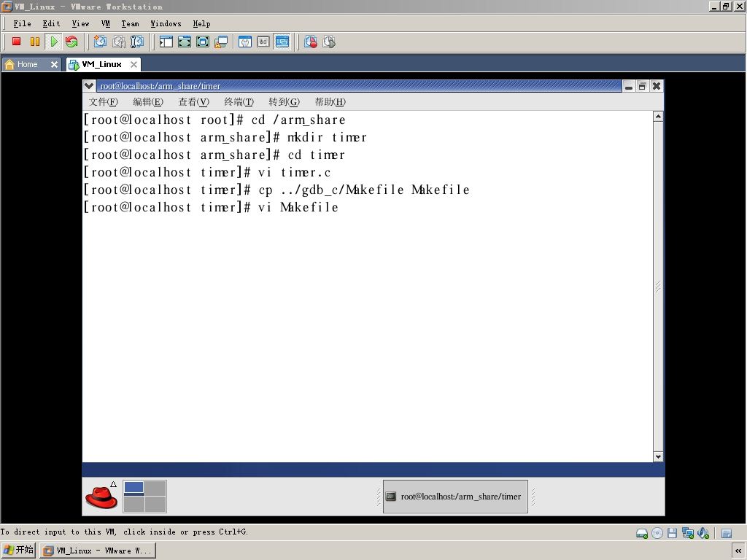
Task: Select the first workspace in the switcher
Action: click(x=134, y=488)
